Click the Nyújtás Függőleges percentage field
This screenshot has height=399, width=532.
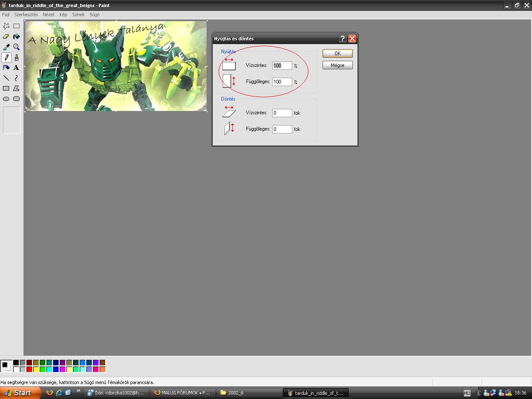[282, 82]
